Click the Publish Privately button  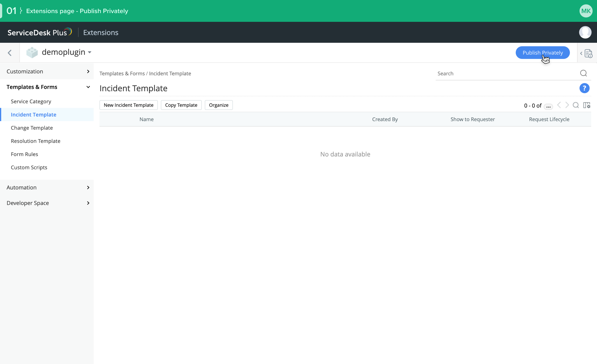(543, 53)
